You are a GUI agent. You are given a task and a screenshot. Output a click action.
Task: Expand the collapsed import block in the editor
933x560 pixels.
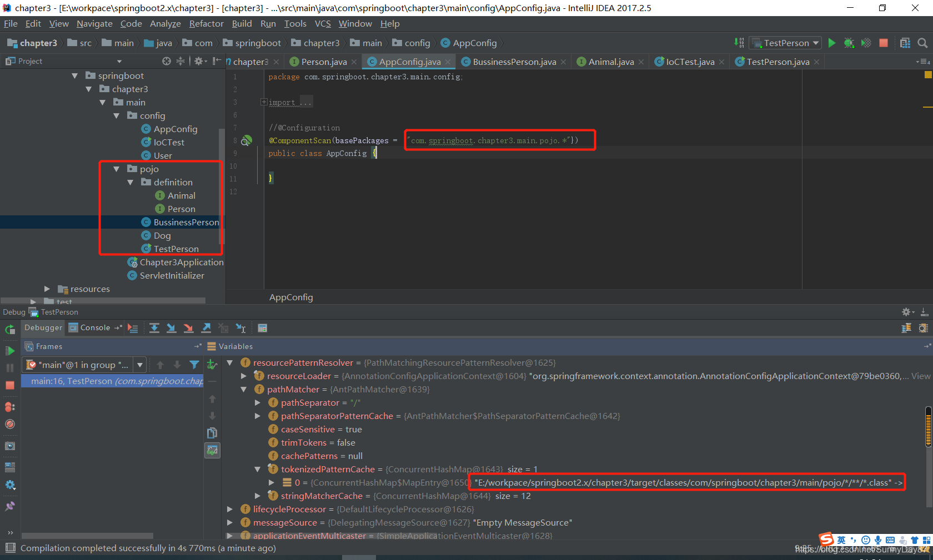[264, 102]
